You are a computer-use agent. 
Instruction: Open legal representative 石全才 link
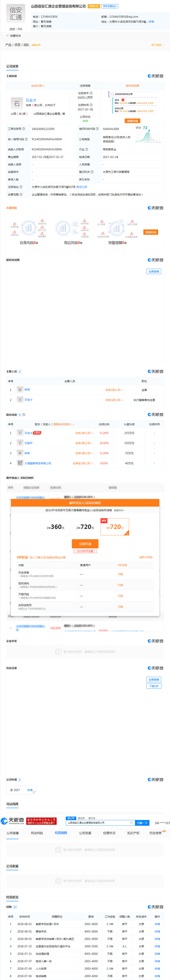click(31, 100)
